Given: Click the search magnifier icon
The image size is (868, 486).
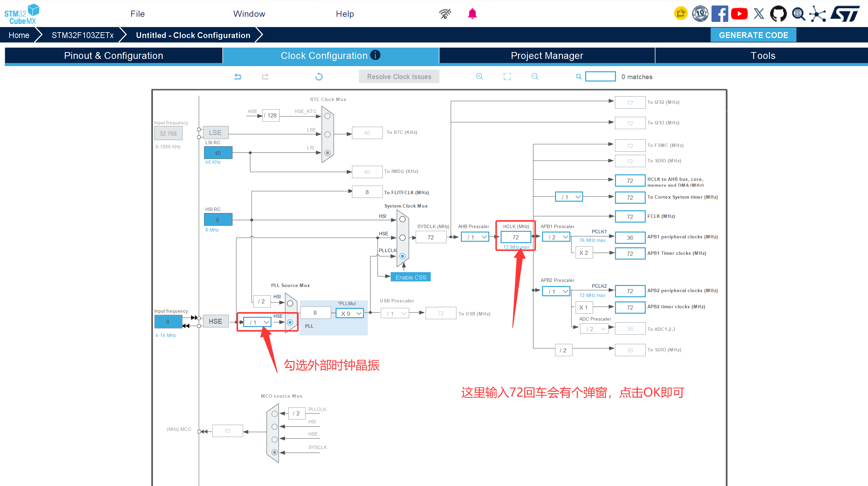Looking at the screenshot, I should 579,77.
